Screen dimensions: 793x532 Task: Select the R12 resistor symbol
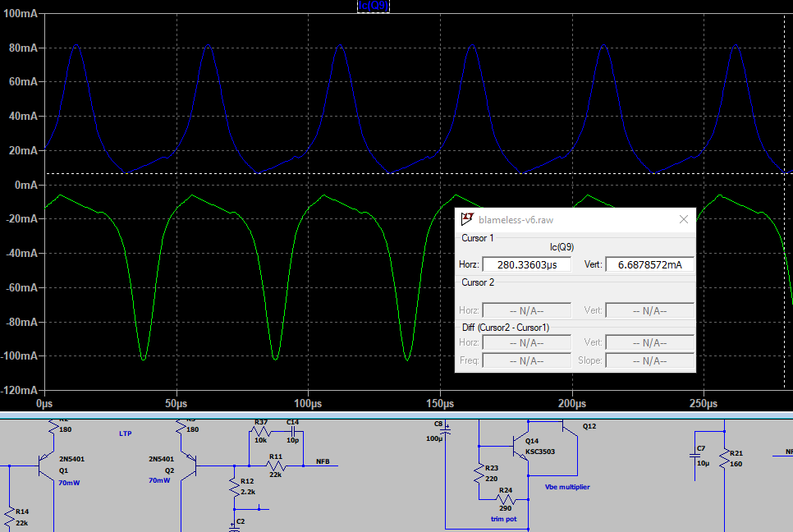(234, 488)
